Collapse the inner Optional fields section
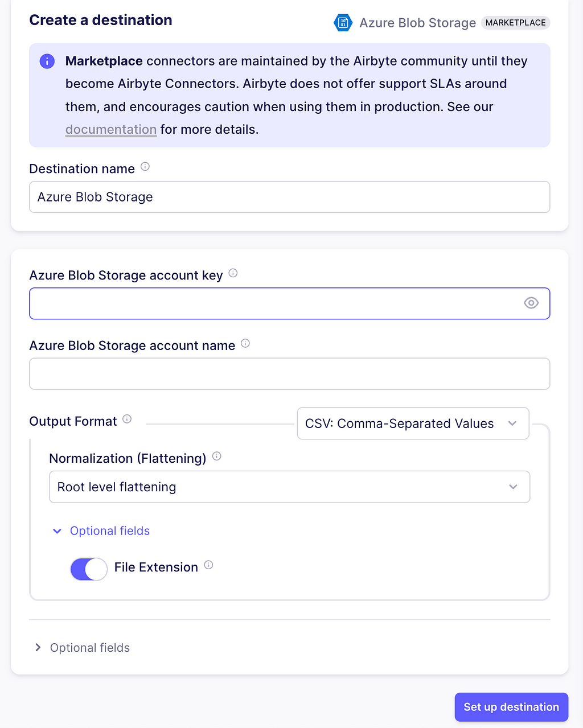The height and width of the screenshot is (728, 583). [101, 530]
